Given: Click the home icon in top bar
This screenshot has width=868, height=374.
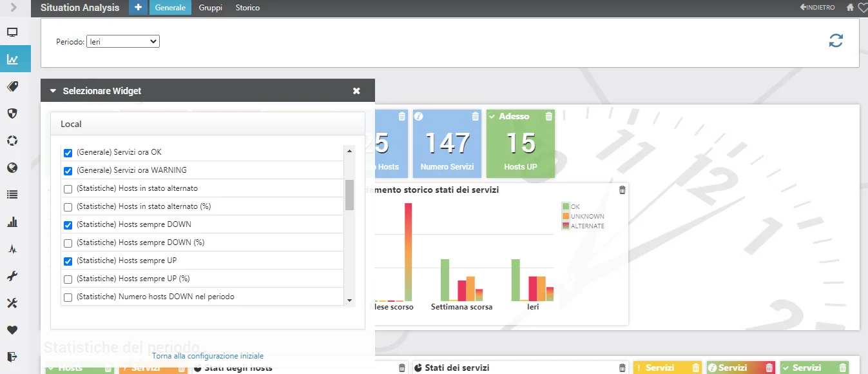Looking at the screenshot, I should 851,8.
